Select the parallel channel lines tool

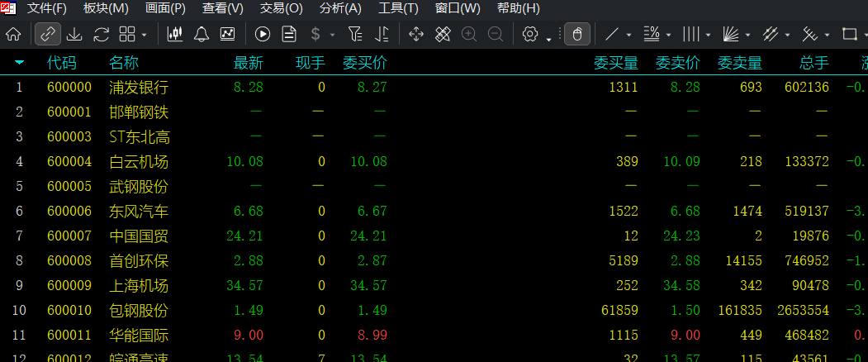coord(771,35)
